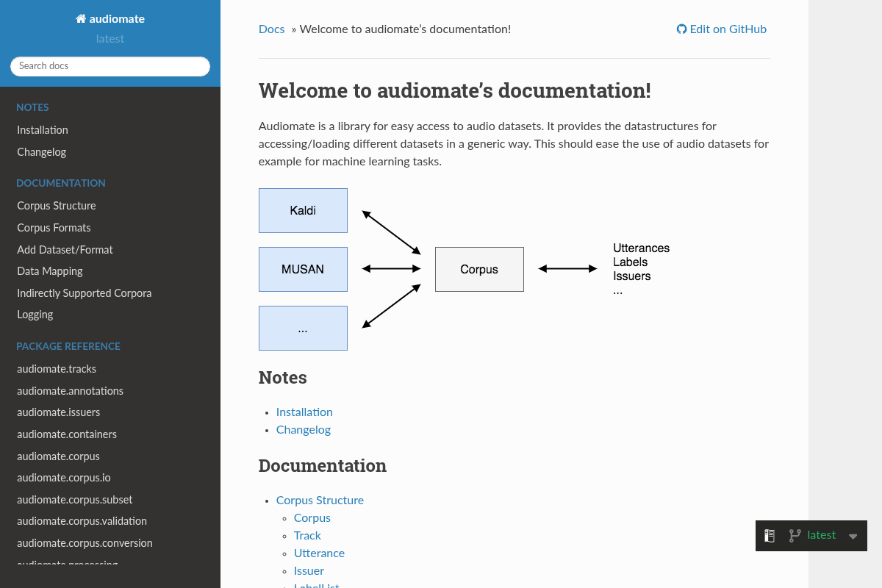This screenshot has height=588, width=882.
Task: Click the architecture diagram image
Action: tap(465, 269)
